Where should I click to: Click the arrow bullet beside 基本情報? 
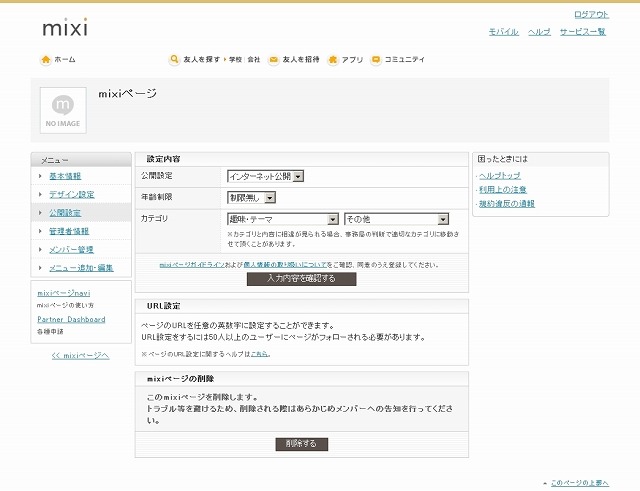[x=40, y=176]
